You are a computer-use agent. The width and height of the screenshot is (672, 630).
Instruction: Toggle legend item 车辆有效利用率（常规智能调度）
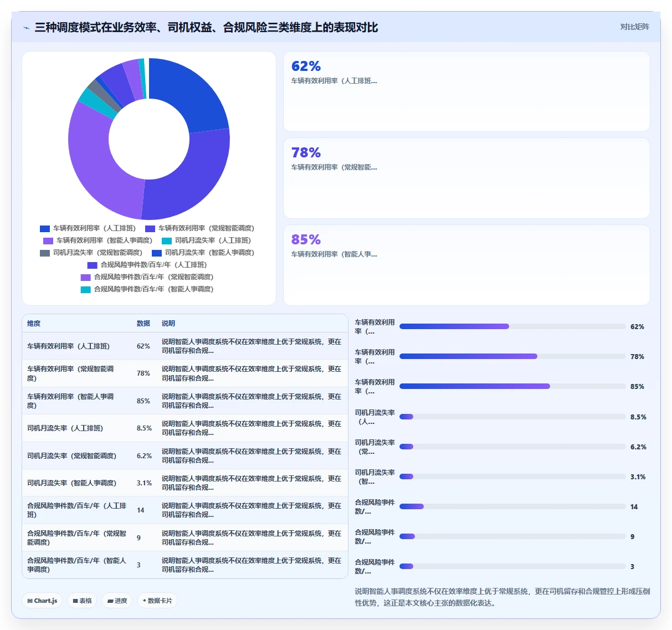(x=199, y=228)
